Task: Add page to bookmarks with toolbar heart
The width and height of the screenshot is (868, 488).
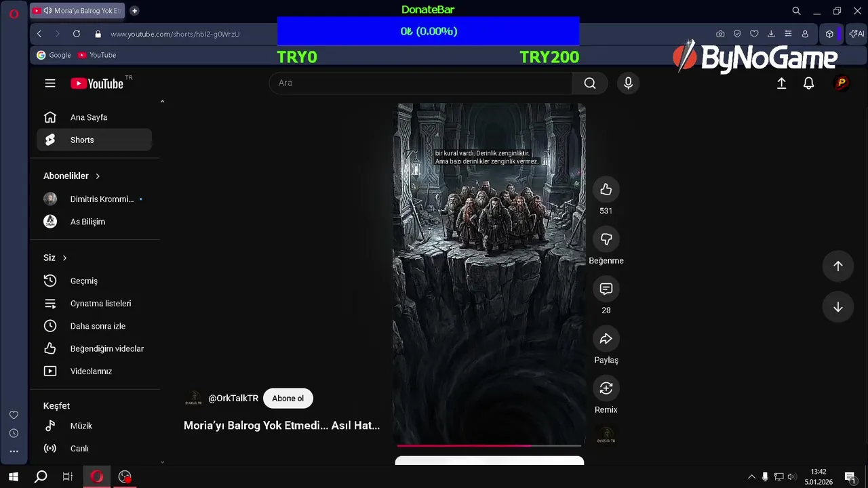Action: (754, 34)
